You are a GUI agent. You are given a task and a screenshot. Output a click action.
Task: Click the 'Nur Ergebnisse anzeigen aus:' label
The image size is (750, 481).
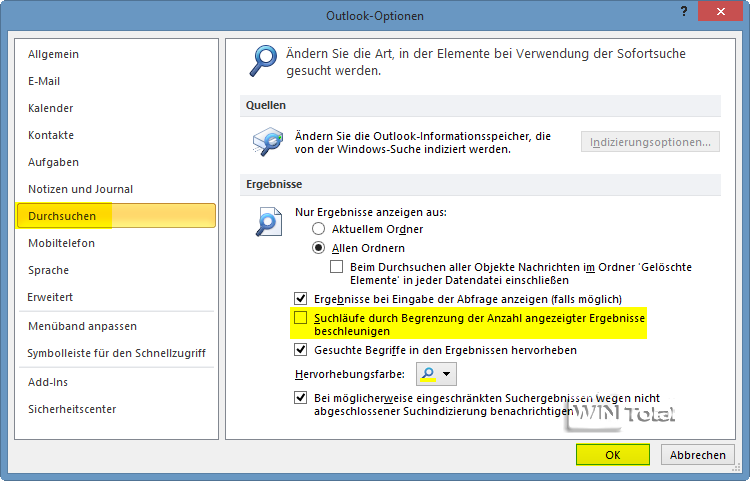coord(371,212)
